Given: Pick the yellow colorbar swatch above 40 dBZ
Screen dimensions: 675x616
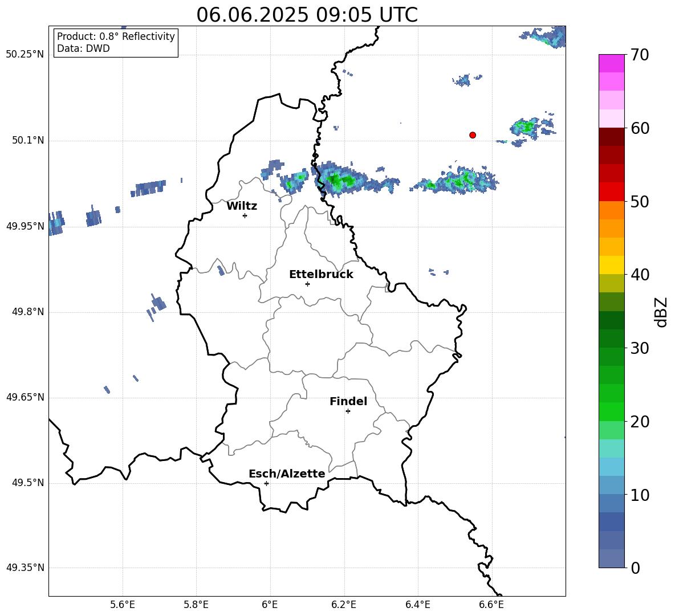Looking at the screenshot, I should click(x=611, y=266).
